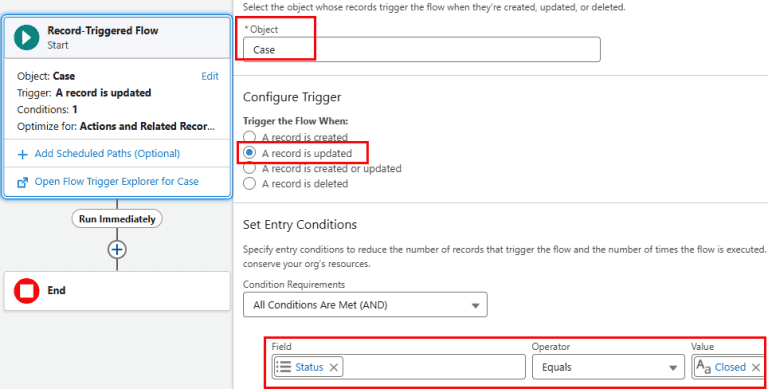Select the End element card
This screenshot has height=389, width=768.
coord(117,291)
